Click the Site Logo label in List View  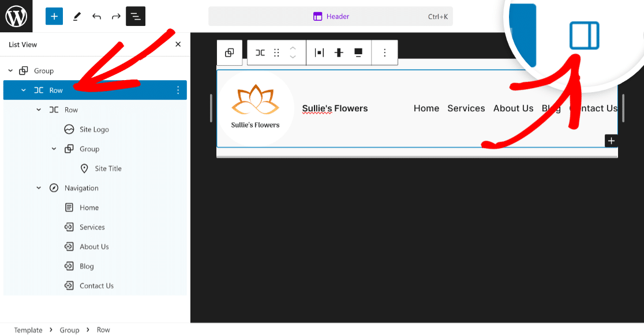[x=94, y=130]
